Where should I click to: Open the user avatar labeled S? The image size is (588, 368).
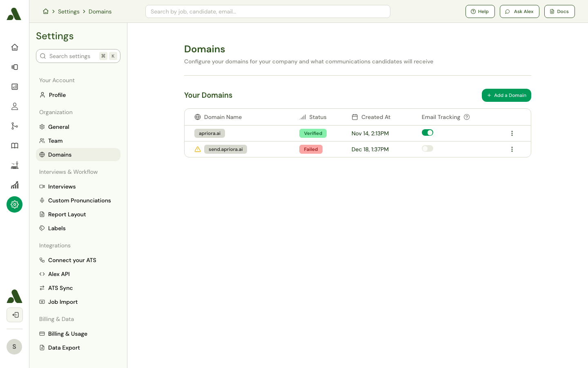[x=14, y=347]
